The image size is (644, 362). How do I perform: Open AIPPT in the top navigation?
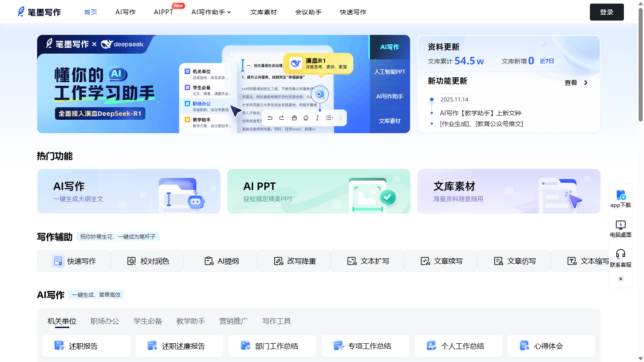[x=164, y=12]
